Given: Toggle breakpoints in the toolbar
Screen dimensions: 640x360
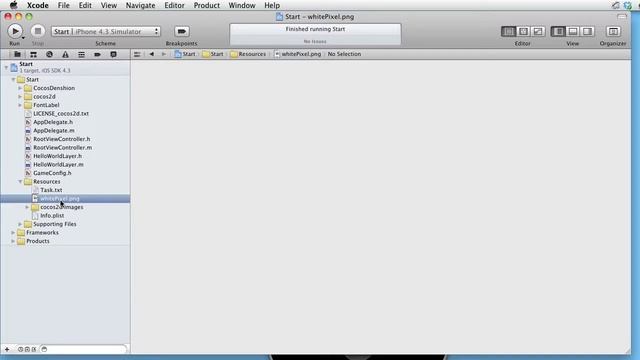Looking at the screenshot, I should 182,31.
